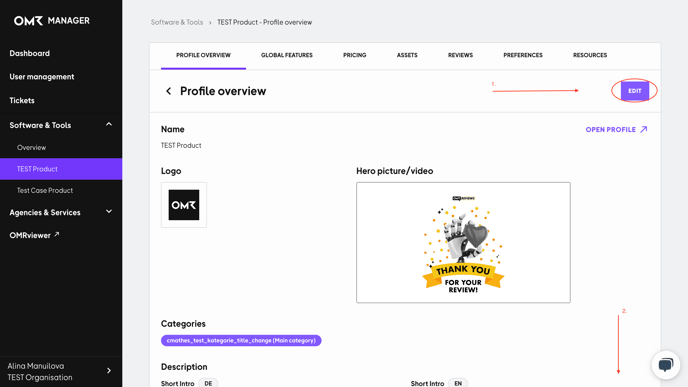Click the OMR logo image thumbnail
Screen dimensions: 688x387
coord(184,205)
